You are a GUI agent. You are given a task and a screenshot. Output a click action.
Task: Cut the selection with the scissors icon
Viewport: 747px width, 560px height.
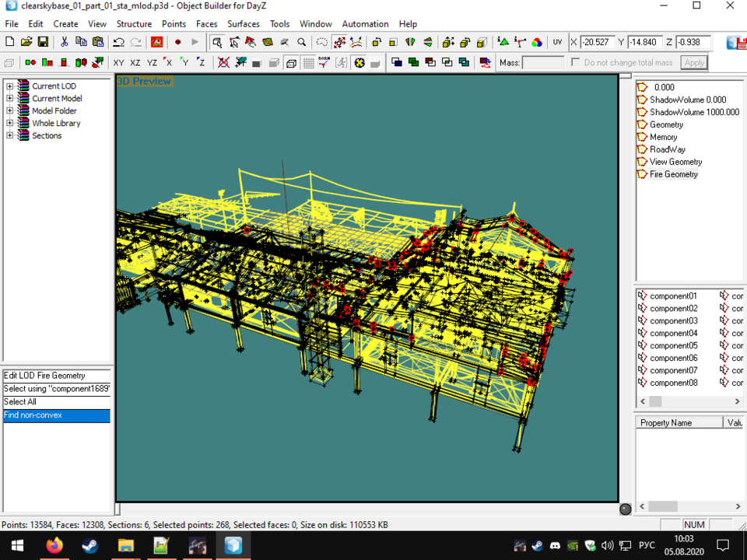pos(64,42)
